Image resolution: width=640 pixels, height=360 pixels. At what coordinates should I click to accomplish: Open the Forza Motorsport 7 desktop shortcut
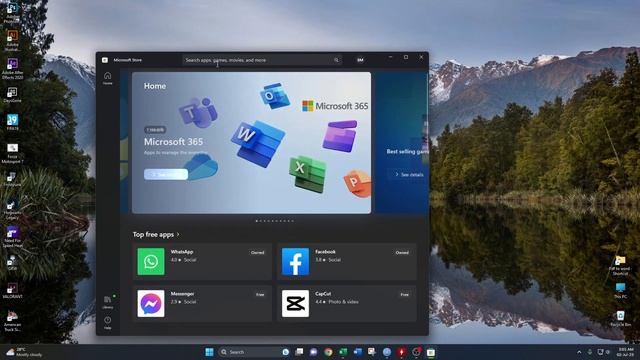coord(12,153)
